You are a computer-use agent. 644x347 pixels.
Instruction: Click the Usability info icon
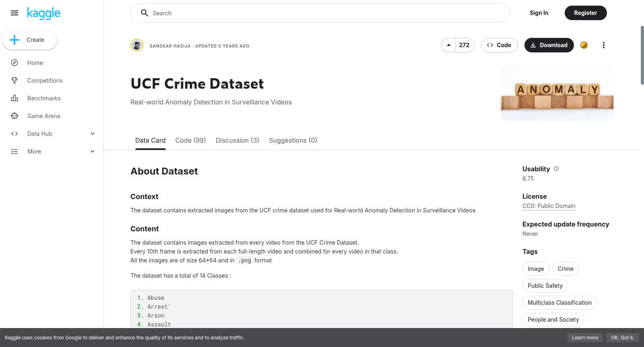click(556, 169)
